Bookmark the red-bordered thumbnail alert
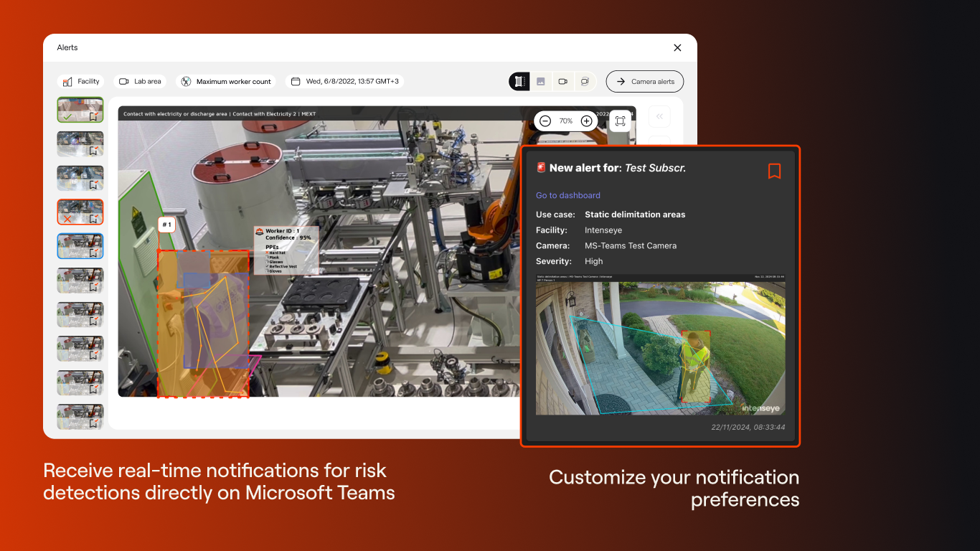This screenshot has width=980, height=551. point(93,218)
